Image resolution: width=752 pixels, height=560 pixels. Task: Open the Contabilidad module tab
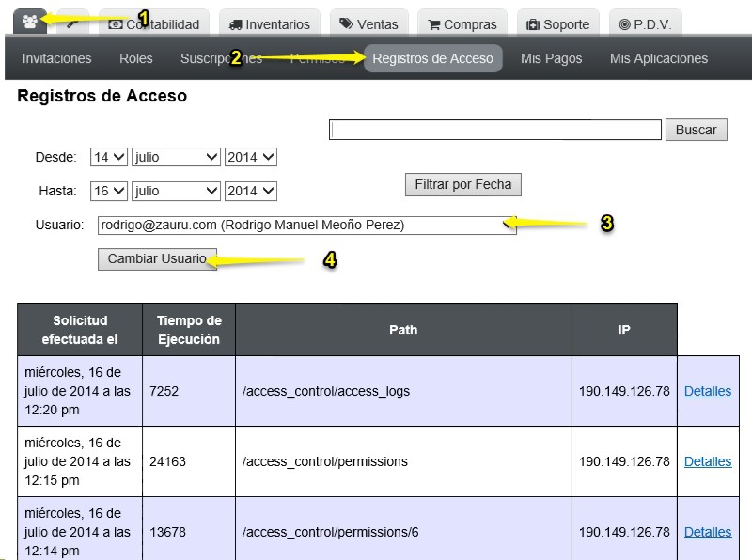click(x=154, y=23)
